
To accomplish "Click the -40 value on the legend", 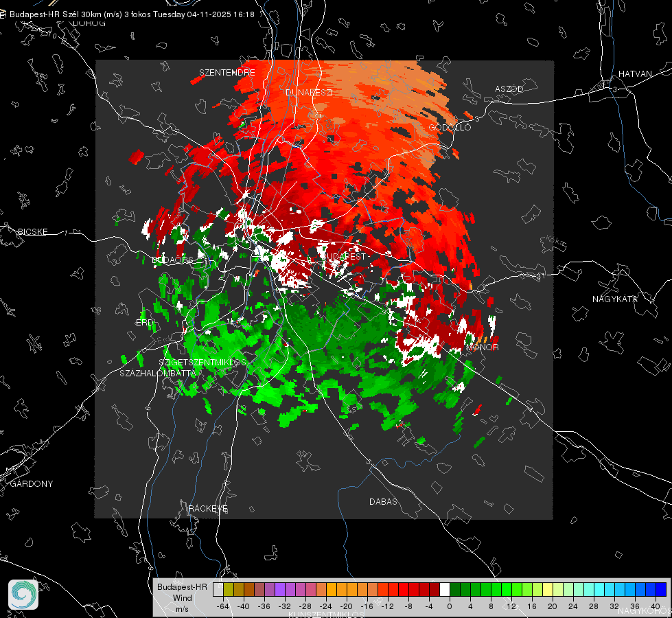I will (243, 606).
